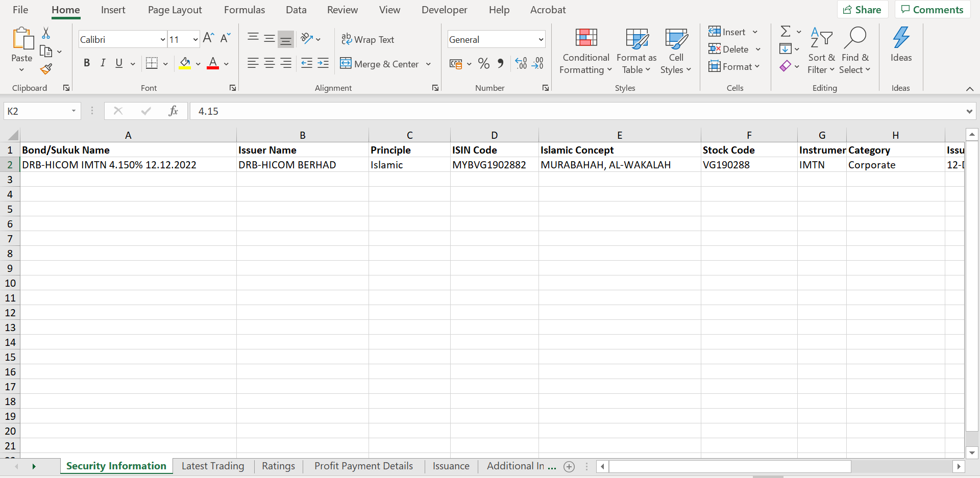
Task: Apply bold formatting
Action: 87,63
